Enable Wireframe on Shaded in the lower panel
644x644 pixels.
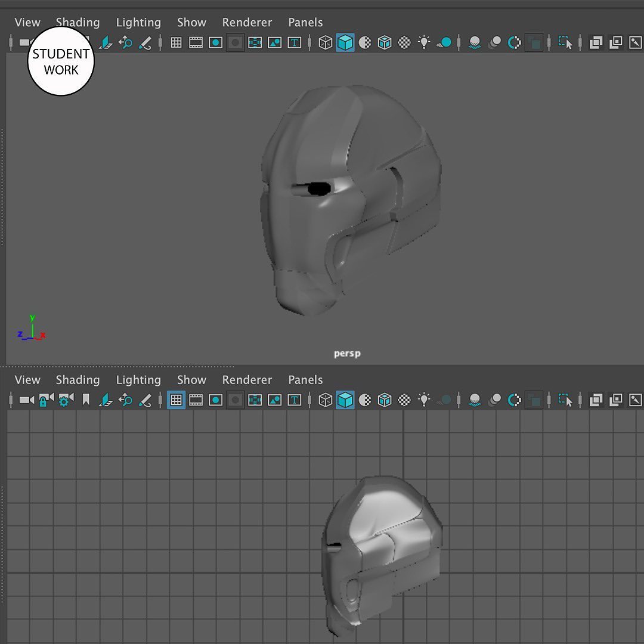tap(385, 400)
